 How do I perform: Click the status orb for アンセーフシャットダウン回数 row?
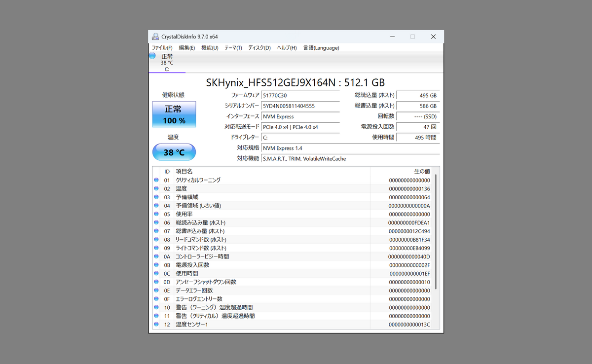click(156, 282)
